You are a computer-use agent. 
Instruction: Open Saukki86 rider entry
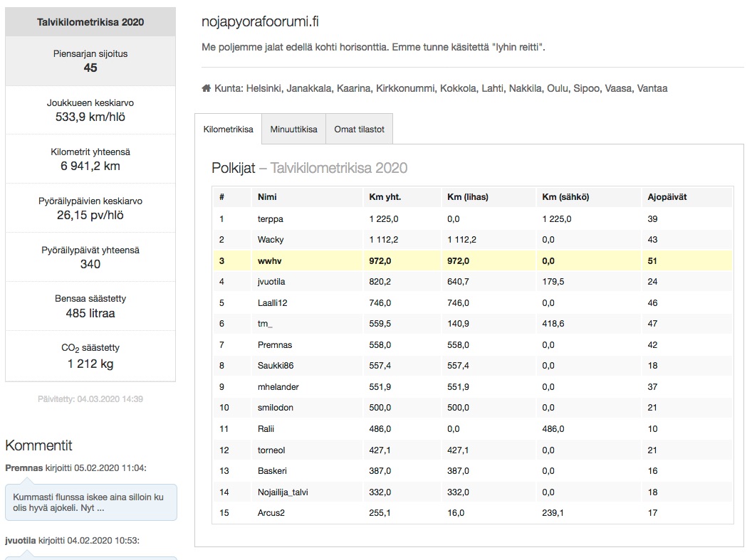pos(275,366)
